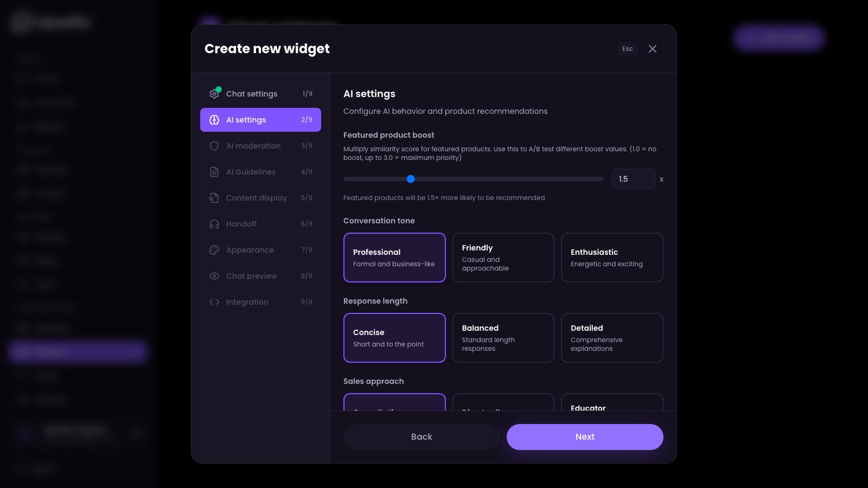This screenshot has height=488, width=868.
Task: Close the Create new widget dialog
Action: [x=653, y=49]
